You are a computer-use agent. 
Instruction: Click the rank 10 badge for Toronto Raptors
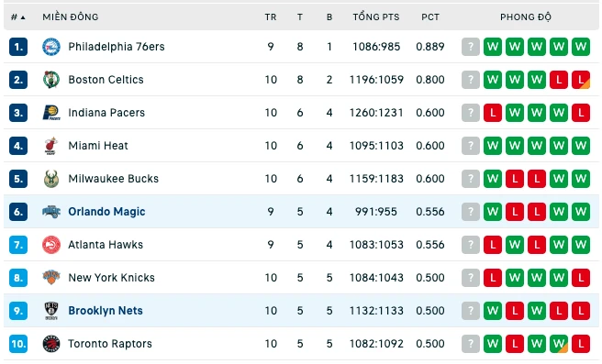point(18,344)
